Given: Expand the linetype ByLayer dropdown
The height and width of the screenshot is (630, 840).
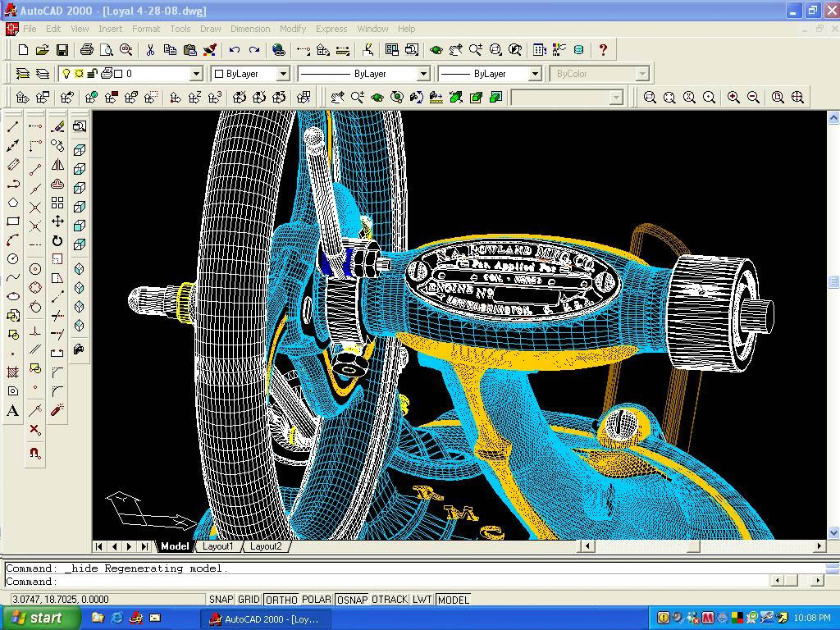Looking at the screenshot, I should [423, 74].
